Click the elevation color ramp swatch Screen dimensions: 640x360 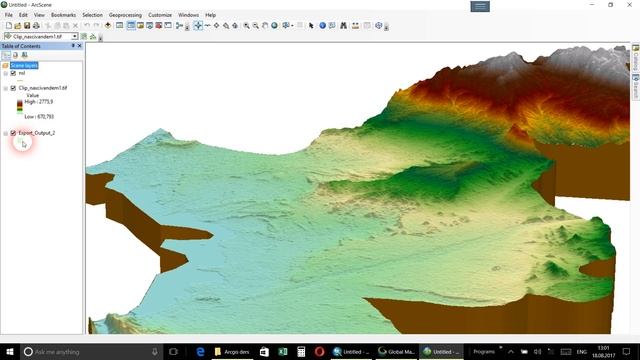click(20, 106)
